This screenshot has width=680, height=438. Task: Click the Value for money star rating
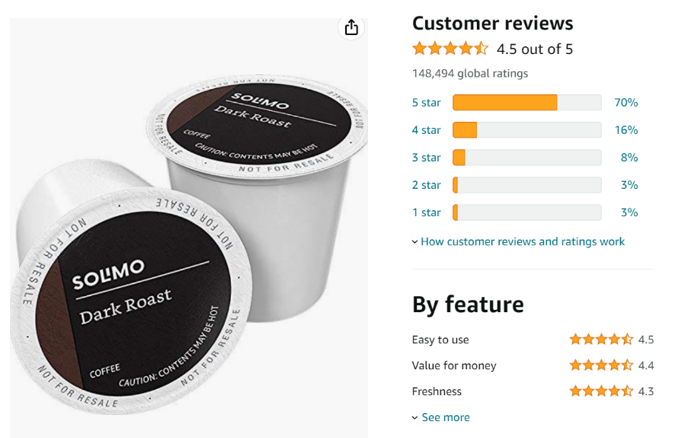[x=601, y=365]
